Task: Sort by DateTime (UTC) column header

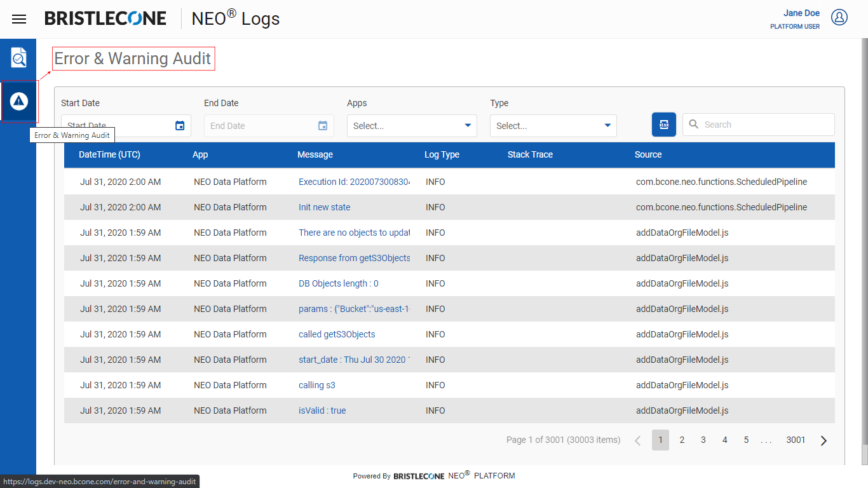Action: point(109,154)
